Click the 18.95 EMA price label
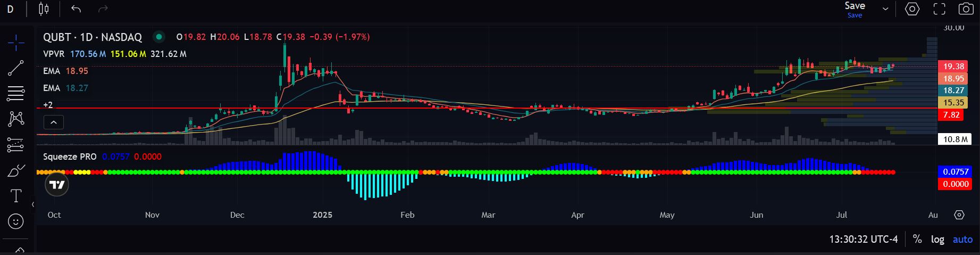Screen dimensions: 980x255 pyautogui.click(x=953, y=78)
